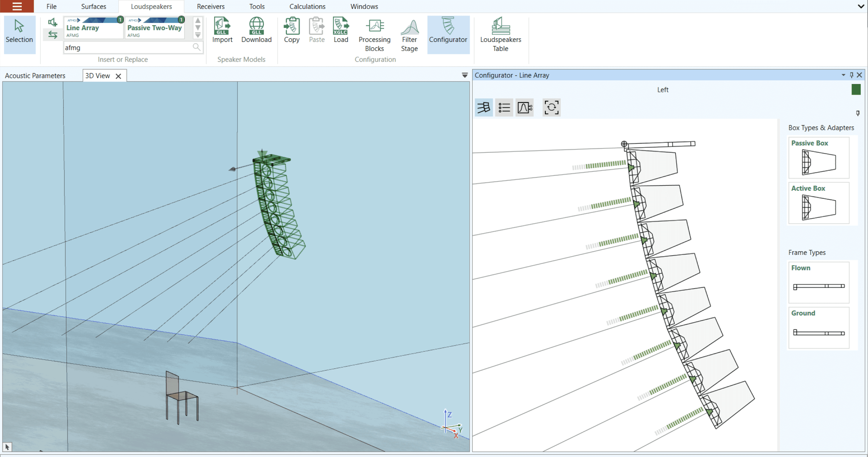Click the refresh/sync icon in Configurator panel
Image resolution: width=868 pixels, height=457 pixels.
[x=552, y=107]
